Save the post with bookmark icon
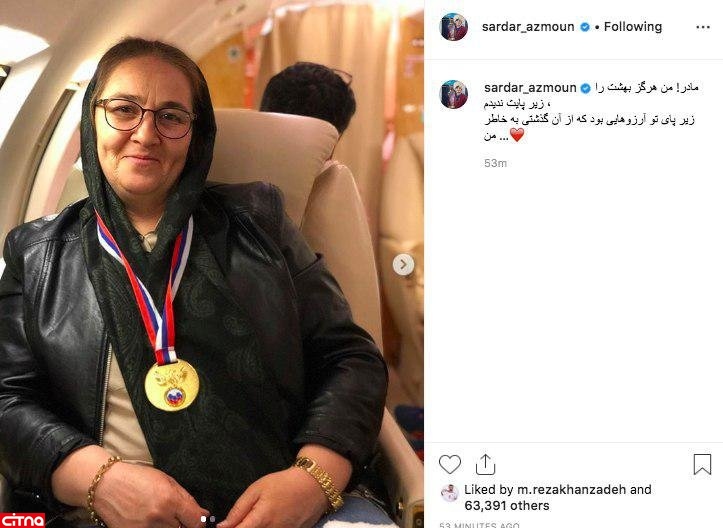The width and height of the screenshot is (723, 528). coord(702,464)
